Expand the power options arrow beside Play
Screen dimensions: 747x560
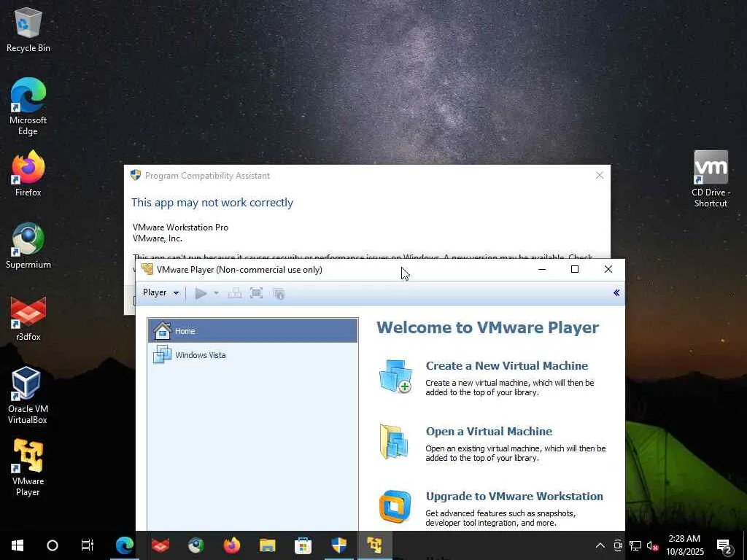(216, 293)
